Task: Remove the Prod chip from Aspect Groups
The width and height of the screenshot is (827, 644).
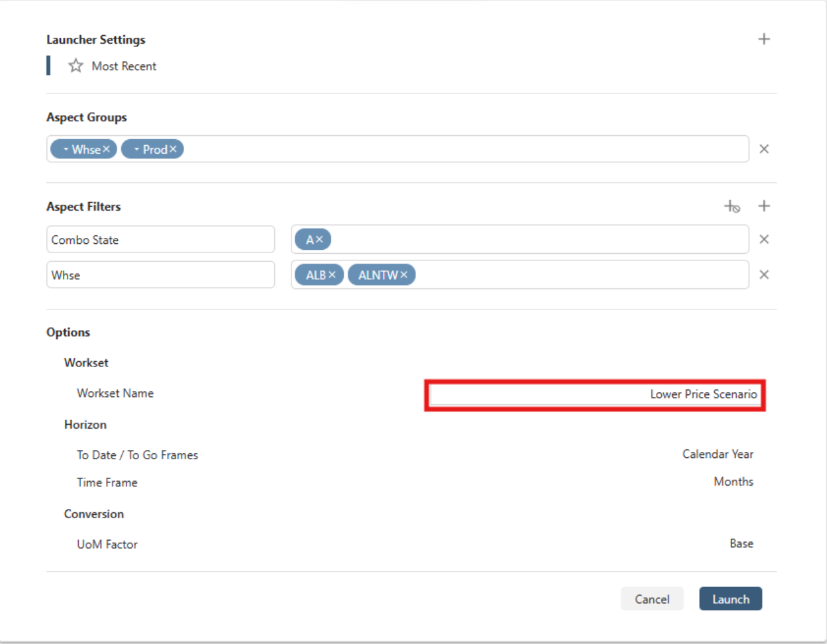Action: [173, 149]
